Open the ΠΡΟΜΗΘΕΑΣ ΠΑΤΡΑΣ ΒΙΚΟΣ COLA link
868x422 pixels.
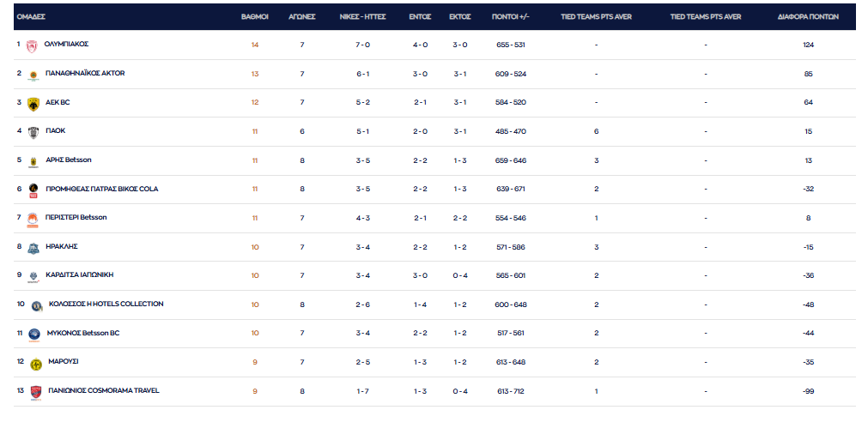pyautogui.click(x=101, y=189)
